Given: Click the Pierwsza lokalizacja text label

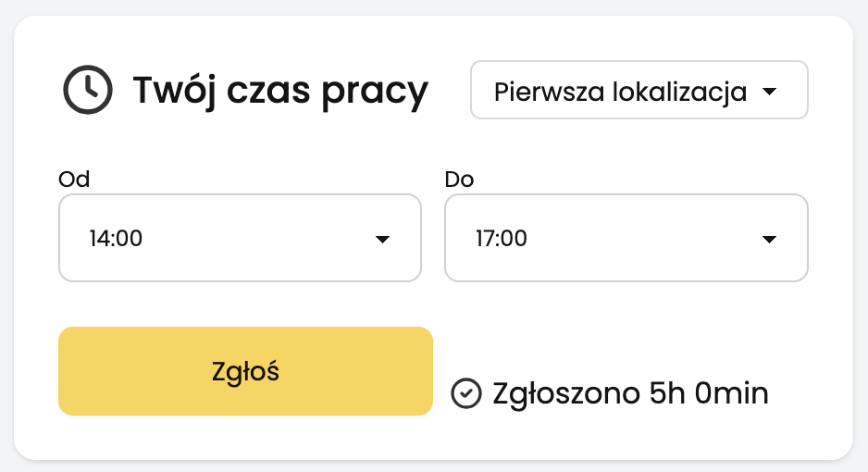Looking at the screenshot, I should pos(621,92).
